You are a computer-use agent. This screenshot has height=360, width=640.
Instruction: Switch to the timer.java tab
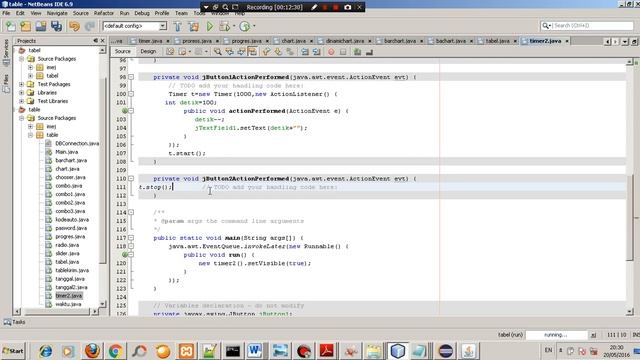click(150, 41)
